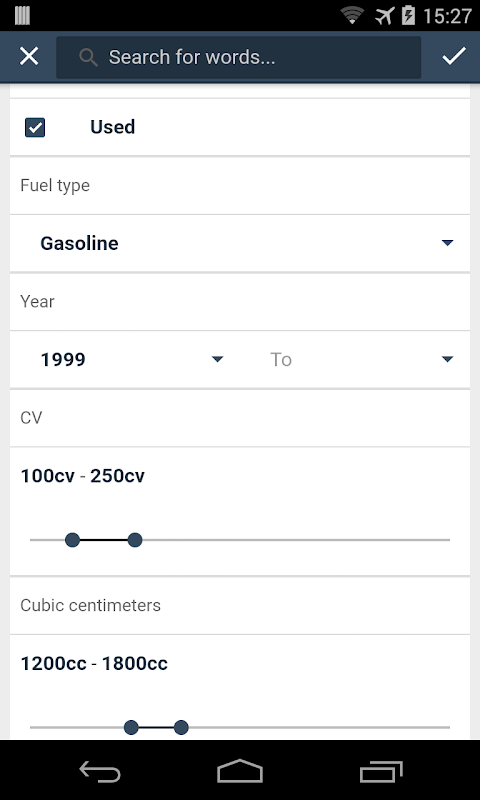Click the 1800cc maximum slider handle
Viewport: 480px width, 800px height.
[x=181, y=728]
